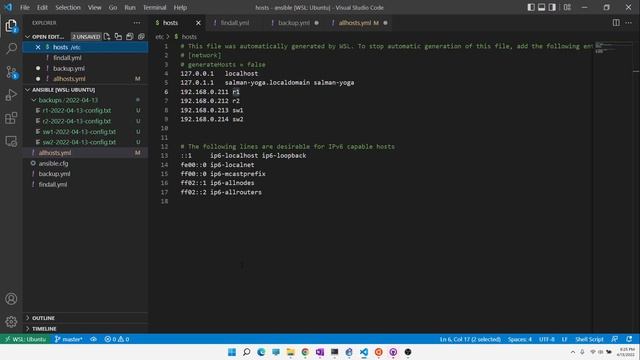Open Google Chrome from the taskbar
The height and width of the screenshot is (360, 640).
point(305,352)
